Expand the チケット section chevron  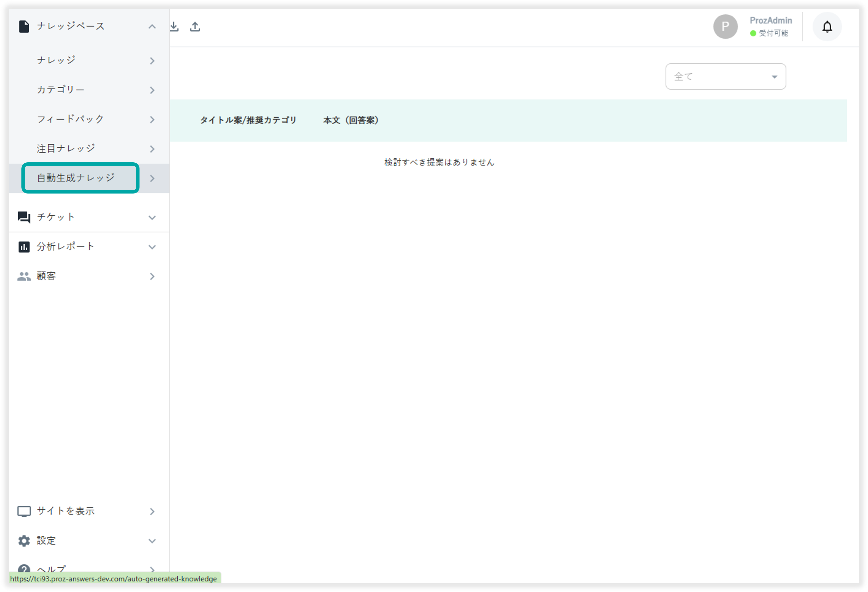tap(152, 217)
